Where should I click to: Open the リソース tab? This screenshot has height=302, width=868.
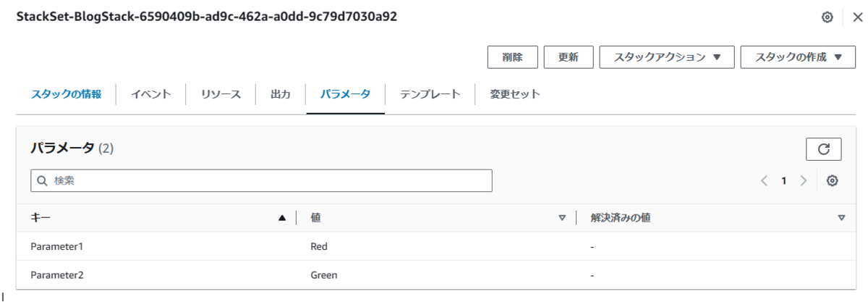point(221,94)
